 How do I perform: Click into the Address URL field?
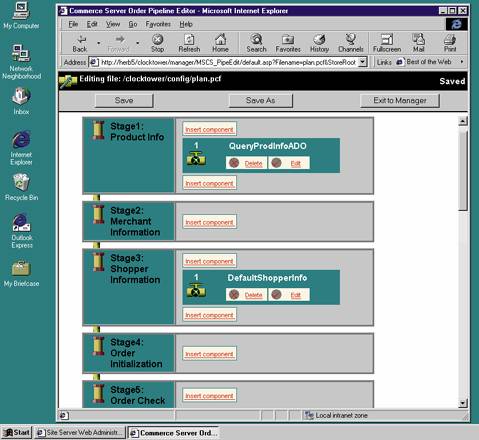coord(228,62)
